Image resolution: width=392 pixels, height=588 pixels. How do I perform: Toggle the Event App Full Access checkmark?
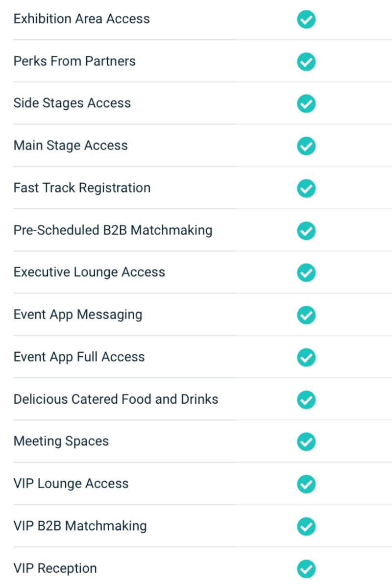click(306, 357)
